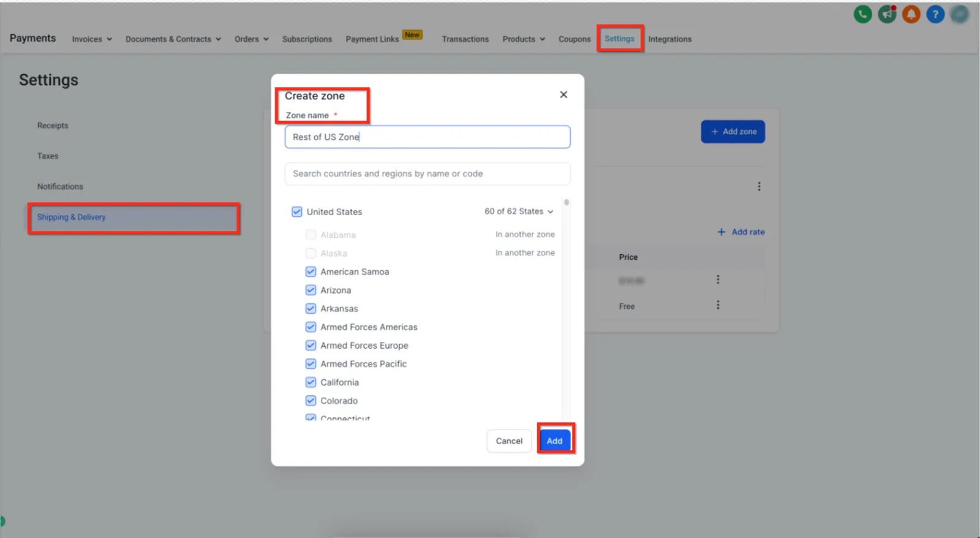Click the green phone call icon
980x538 pixels.
(862, 14)
